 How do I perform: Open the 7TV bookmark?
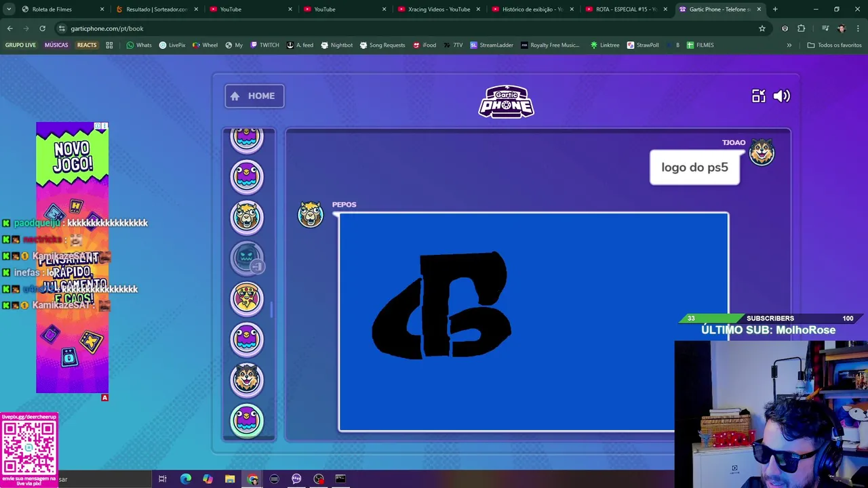click(x=453, y=45)
